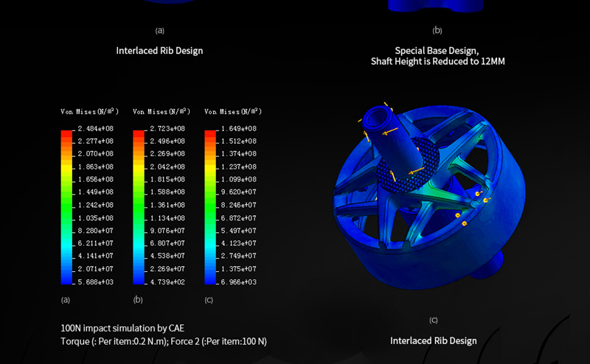Click Interlaced Rib Design caption under figure (c)

coord(434,340)
